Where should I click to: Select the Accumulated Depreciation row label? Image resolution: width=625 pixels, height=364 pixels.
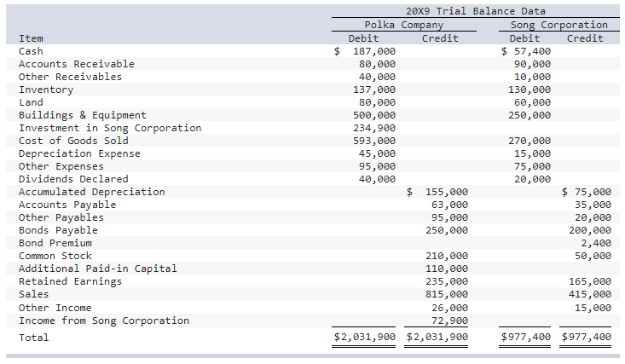92,192
